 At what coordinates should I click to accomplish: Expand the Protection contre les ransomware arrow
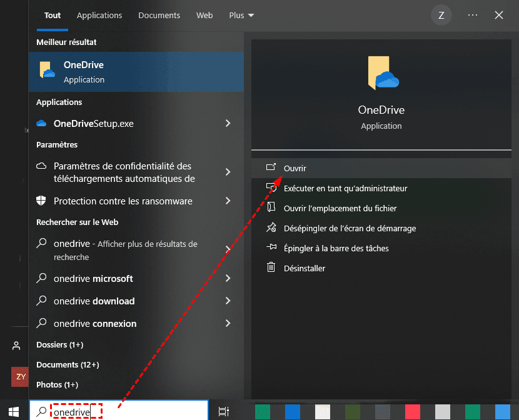point(228,201)
